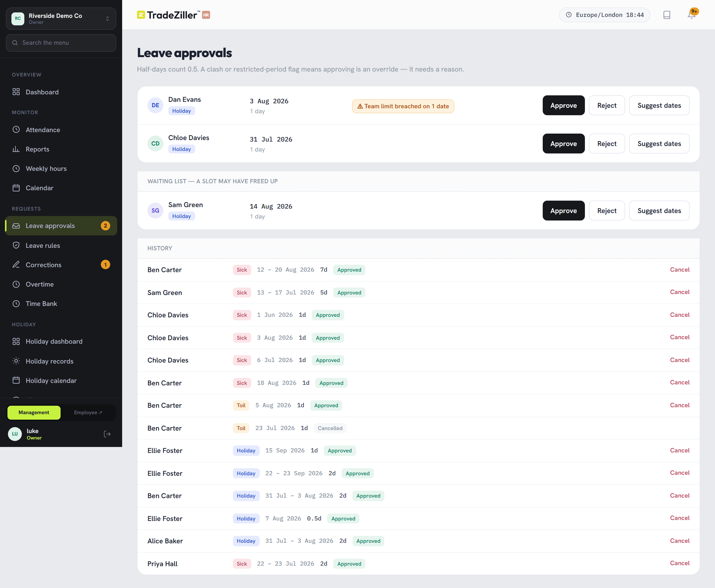Click the Leave approvals count badge 2
This screenshot has width=715, height=588.
click(x=105, y=225)
